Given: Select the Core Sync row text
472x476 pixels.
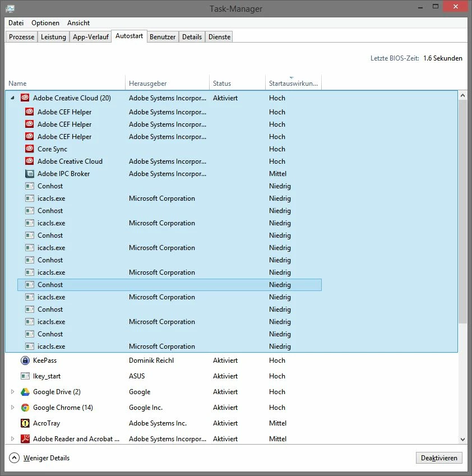Looking at the screenshot, I should [52, 149].
